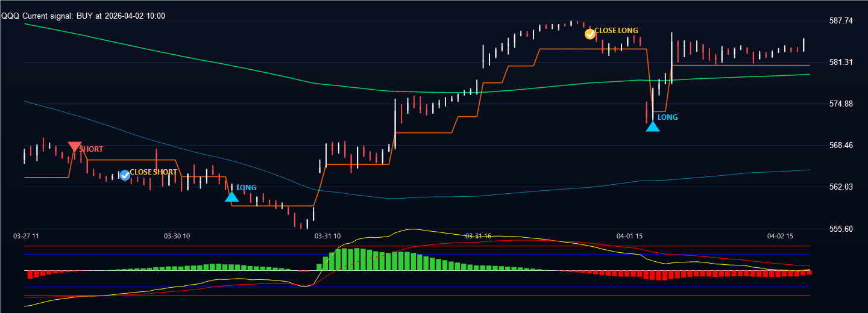
Task: Click the 03-31 10 time axis label
Action: point(327,237)
